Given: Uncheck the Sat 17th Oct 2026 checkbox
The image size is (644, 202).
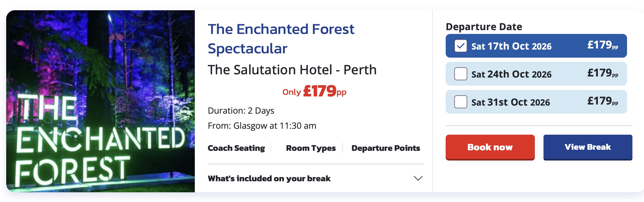Looking at the screenshot, I should pyautogui.click(x=461, y=46).
